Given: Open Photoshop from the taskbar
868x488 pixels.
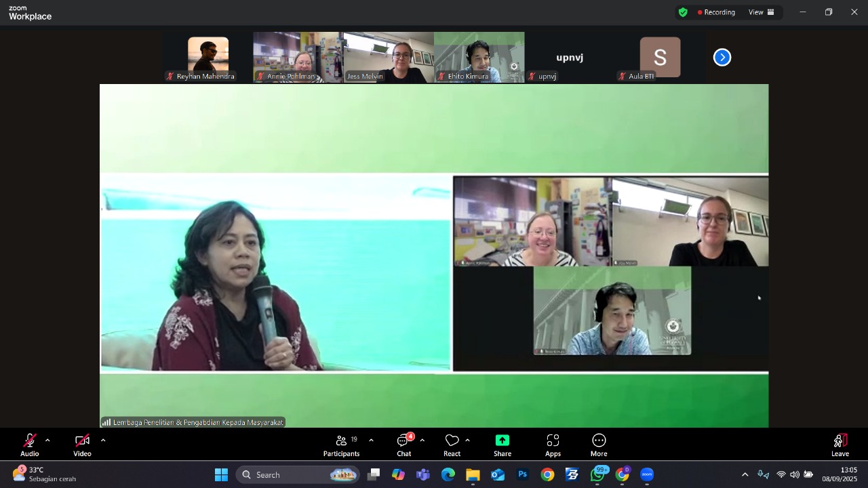Looking at the screenshot, I should 522,474.
